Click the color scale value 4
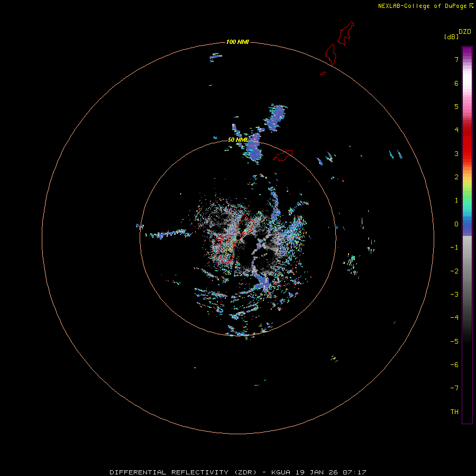 456,130
